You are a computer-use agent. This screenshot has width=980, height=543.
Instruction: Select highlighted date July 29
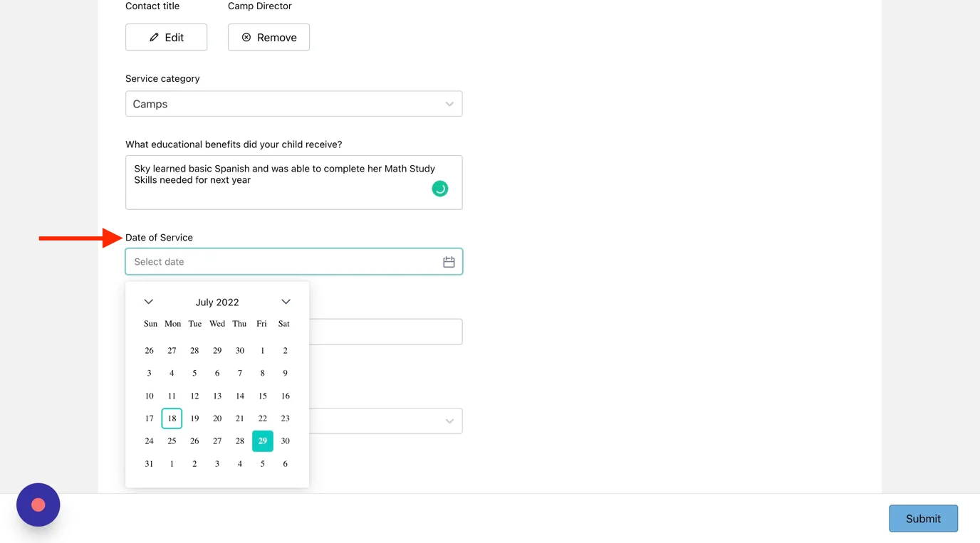263,441
